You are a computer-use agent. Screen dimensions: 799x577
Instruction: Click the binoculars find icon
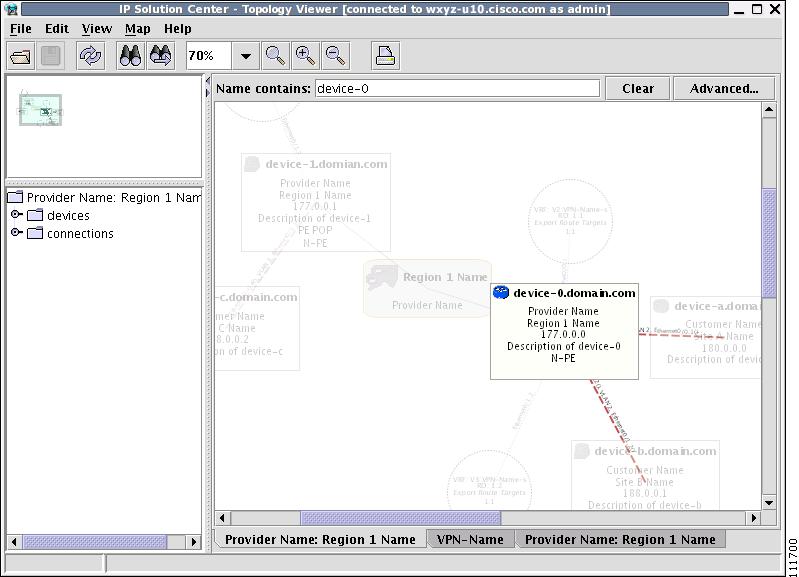pyautogui.click(x=130, y=56)
